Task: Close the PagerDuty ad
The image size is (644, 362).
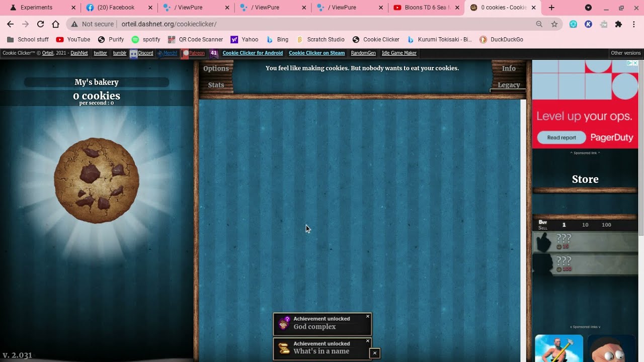Action: click(635, 63)
